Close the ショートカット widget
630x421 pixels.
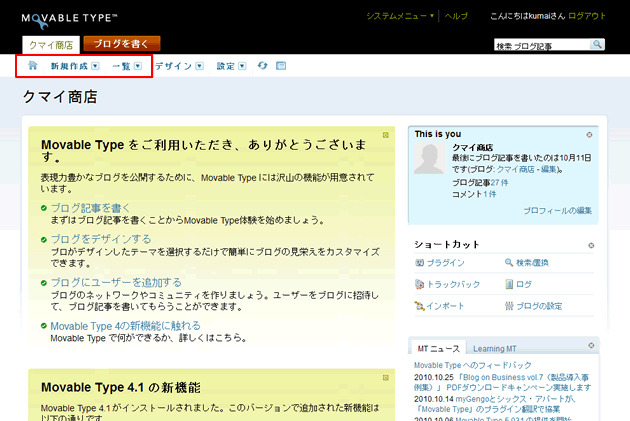[591, 245]
